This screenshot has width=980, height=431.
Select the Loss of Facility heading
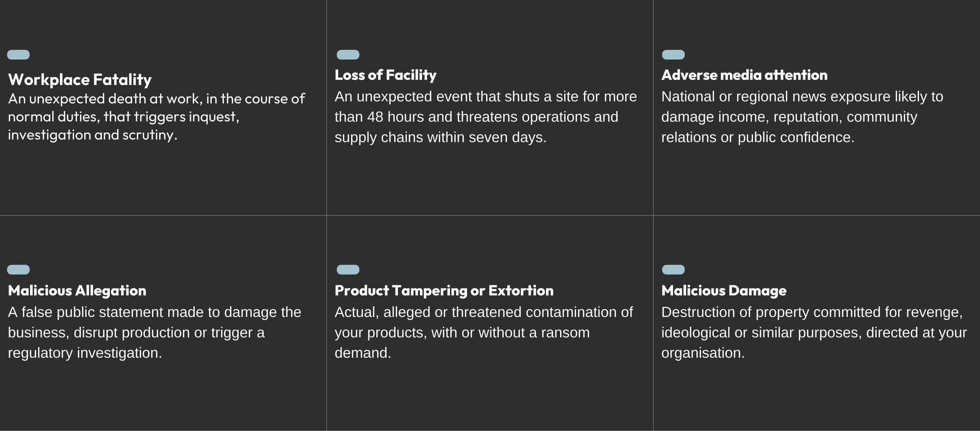click(386, 75)
